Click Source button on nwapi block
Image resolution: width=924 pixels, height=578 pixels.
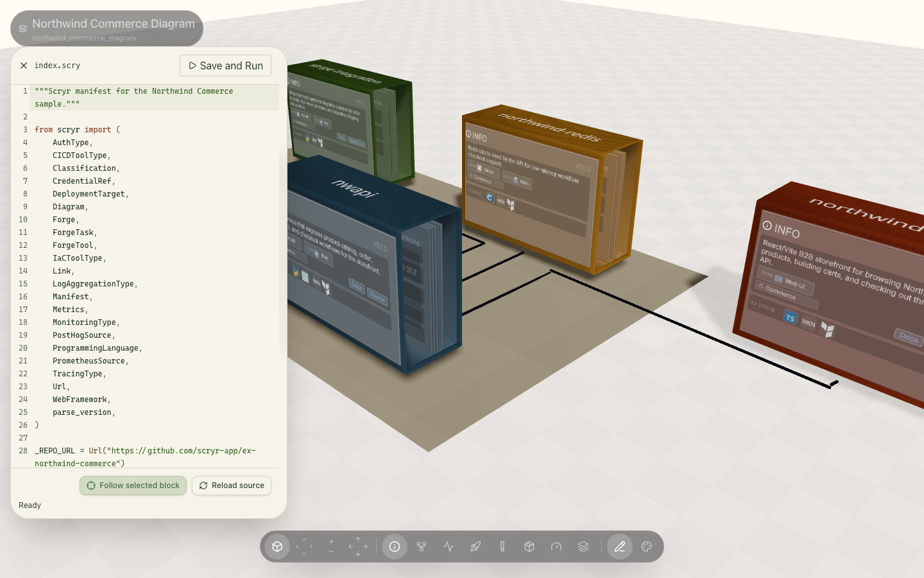tap(377, 297)
